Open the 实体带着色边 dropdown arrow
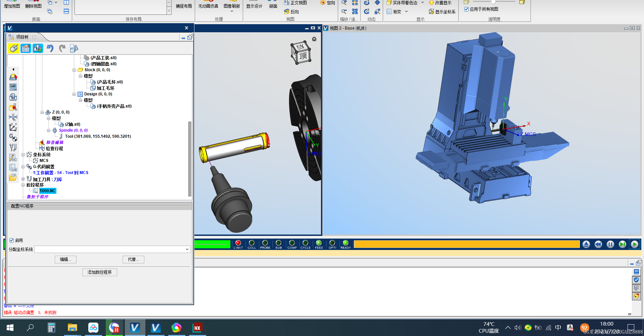The height and width of the screenshot is (336, 644). coord(422,3)
